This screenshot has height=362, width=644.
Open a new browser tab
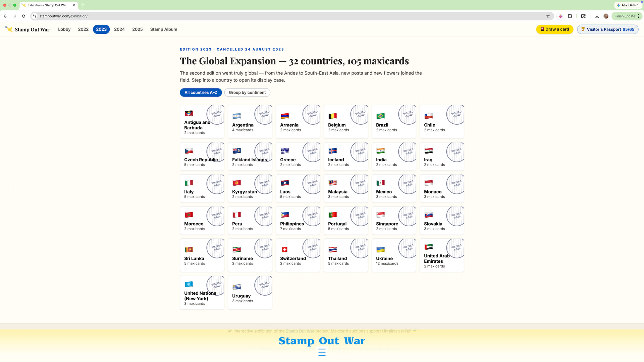(83, 5)
